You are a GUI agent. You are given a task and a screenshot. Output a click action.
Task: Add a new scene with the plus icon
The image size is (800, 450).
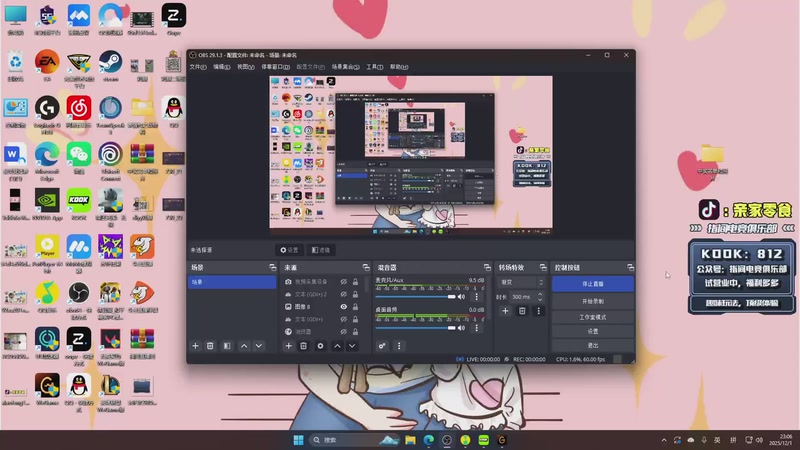point(195,346)
